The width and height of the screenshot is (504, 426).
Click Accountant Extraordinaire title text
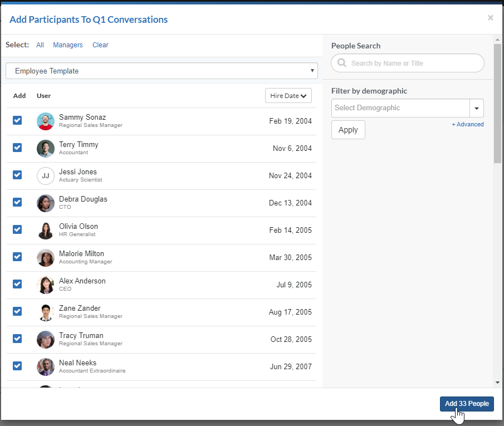(92, 371)
